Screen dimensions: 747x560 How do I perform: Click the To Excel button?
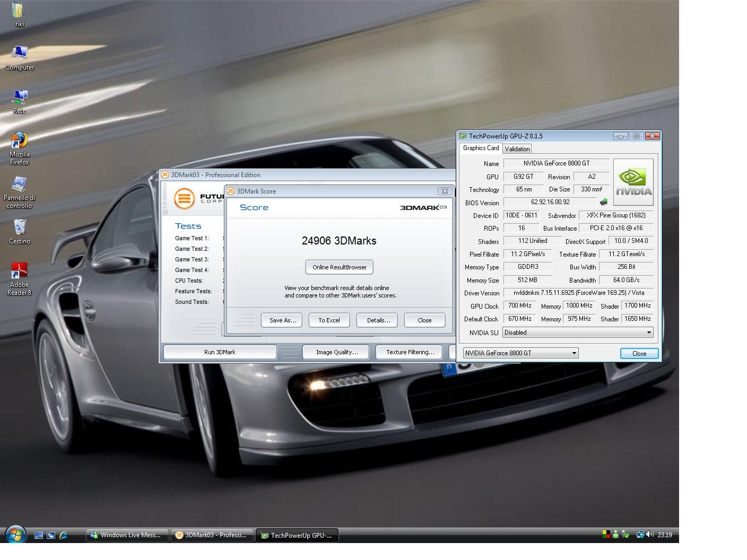(329, 320)
